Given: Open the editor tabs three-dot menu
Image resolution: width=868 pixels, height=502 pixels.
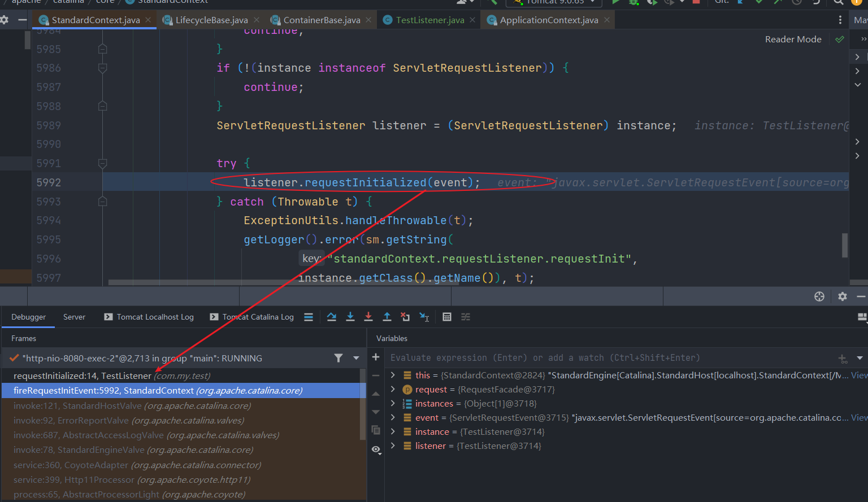Looking at the screenshot, I should coord(840,20).
